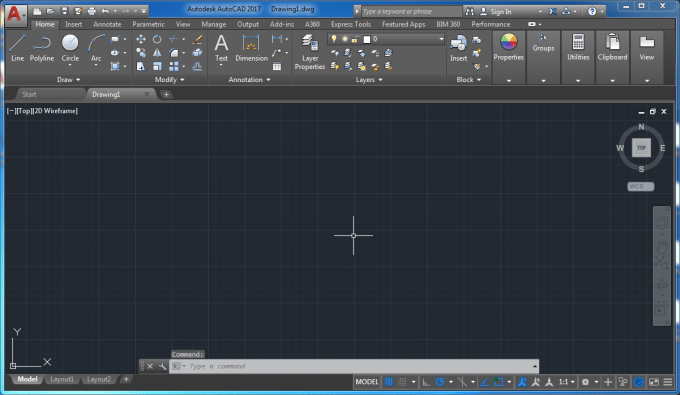Select the Line drawing tool
Screen dimensions: 680x395
[17, 48]
